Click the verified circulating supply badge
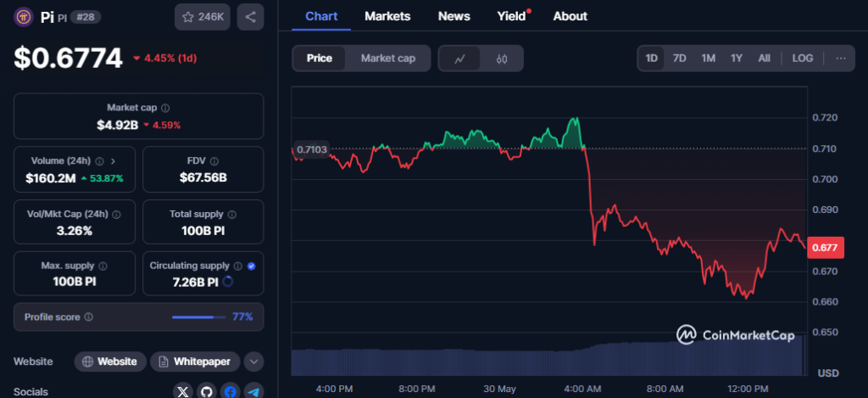Image resolution: width=868 pixels, height=398 pixels. [x=251, y=266]
